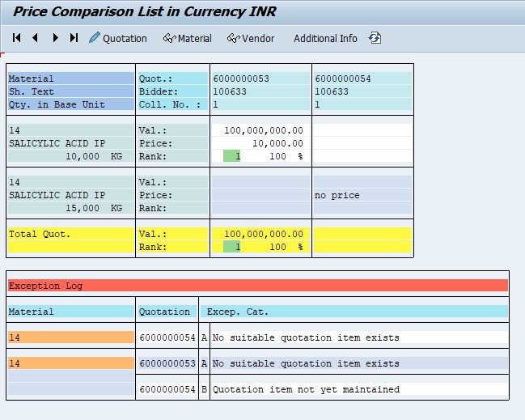
Task: Click item value 100,000,000.00 in first material row
Action: click(x=264, y=130)
